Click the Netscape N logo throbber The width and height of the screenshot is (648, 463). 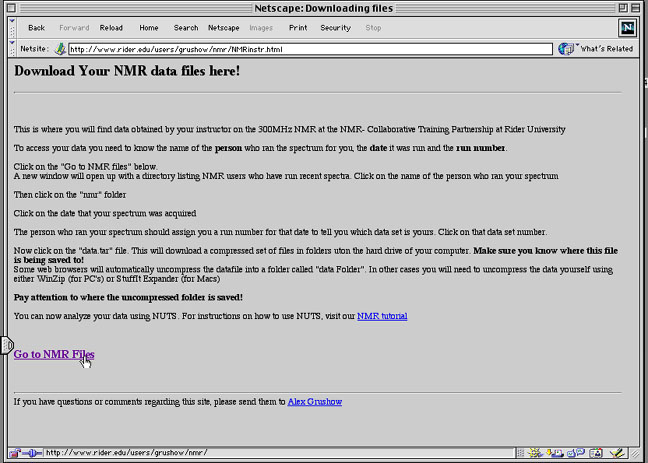(627, 27)
